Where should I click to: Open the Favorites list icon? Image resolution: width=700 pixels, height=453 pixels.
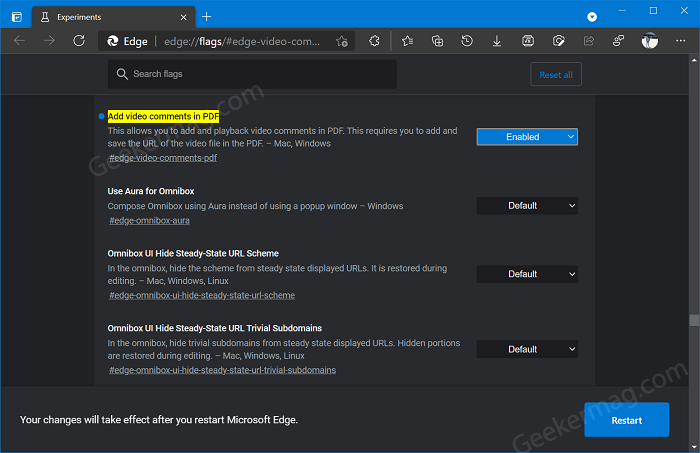(407, 41)
